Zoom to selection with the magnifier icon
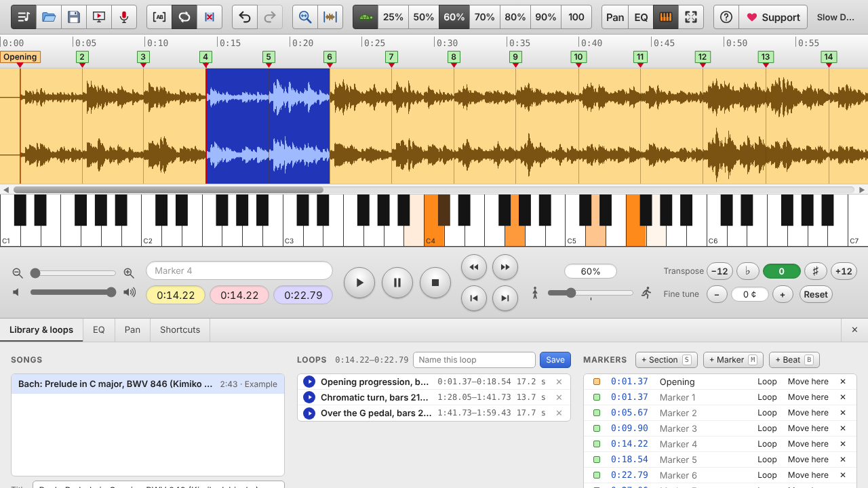The image size is (868, 488). [305, 17]
